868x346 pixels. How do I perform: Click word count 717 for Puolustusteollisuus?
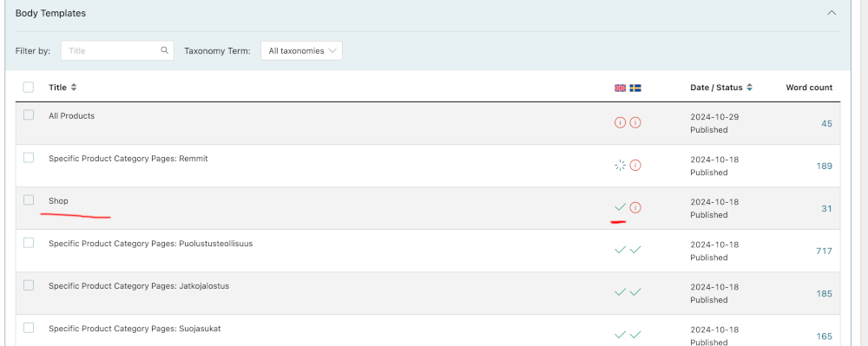click(x=825, y=251)
